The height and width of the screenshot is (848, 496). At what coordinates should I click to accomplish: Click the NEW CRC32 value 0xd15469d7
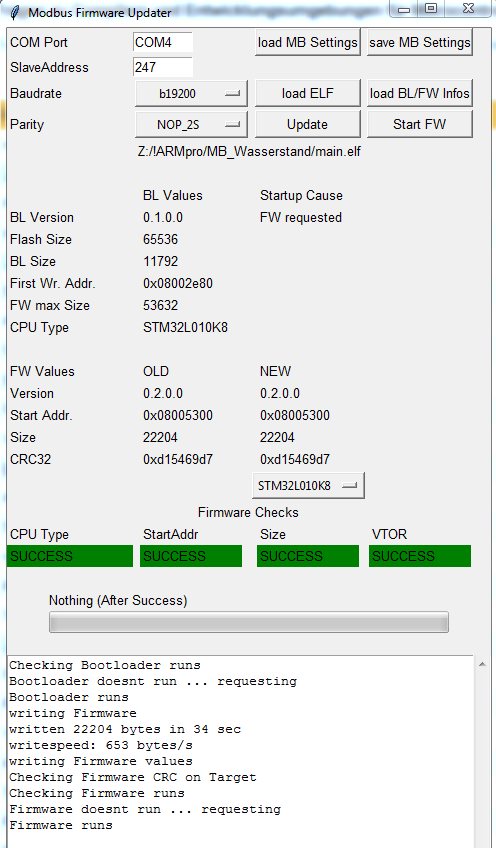(295, 459)
